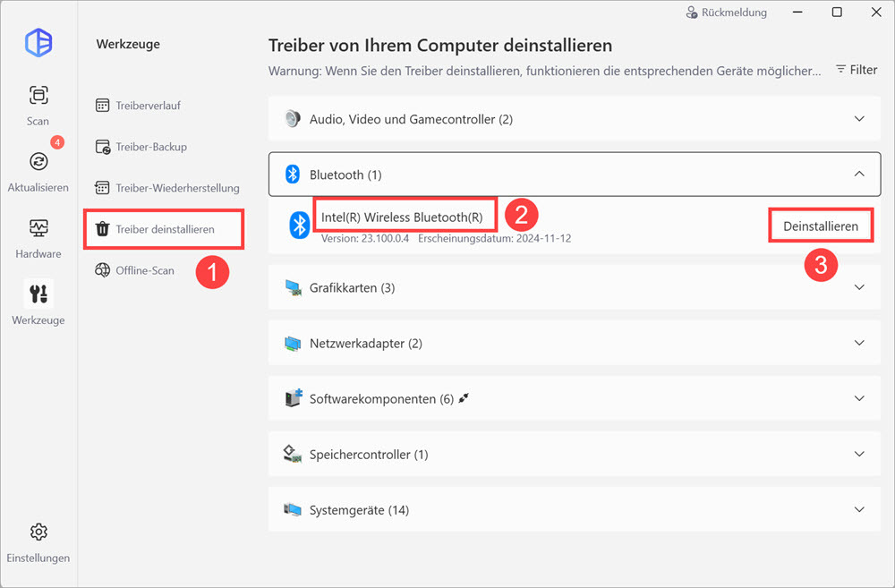Click the Offline-Scan globe icon
The height and width of the screenshot is (588, 895).
coord(102,270)
